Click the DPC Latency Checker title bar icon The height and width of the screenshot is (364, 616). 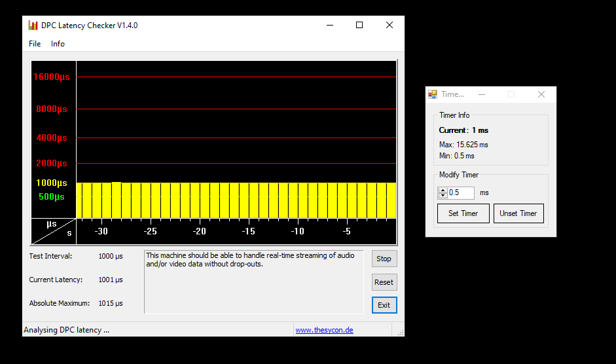33,26
